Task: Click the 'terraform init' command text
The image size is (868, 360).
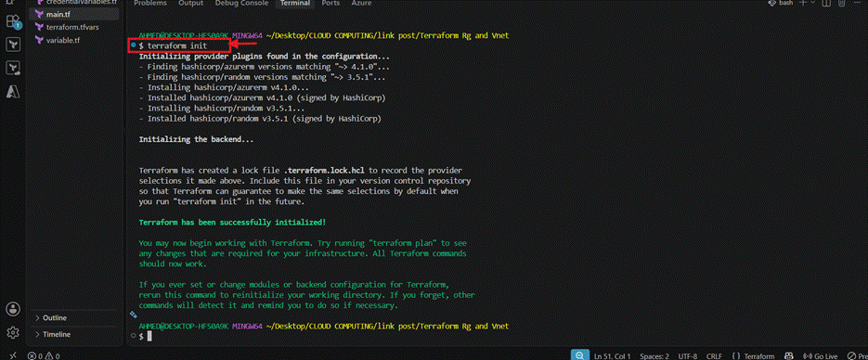Action: tap(177, 45)
